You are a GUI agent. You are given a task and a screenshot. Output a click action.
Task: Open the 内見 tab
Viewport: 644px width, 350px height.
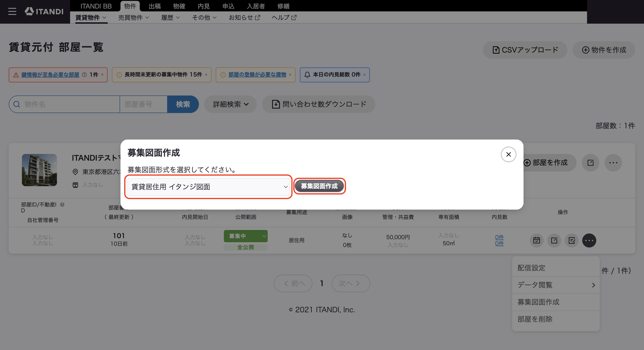point(204,6)
